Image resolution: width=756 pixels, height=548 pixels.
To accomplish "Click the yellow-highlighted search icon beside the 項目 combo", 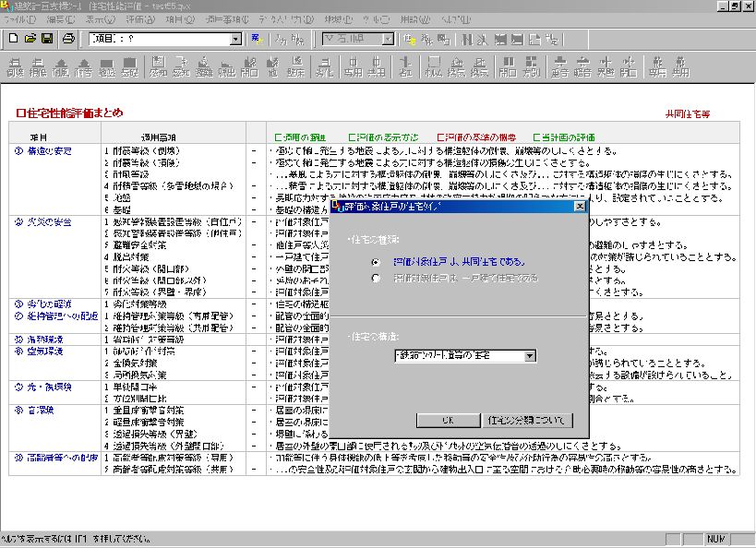I will click(257, 39).
